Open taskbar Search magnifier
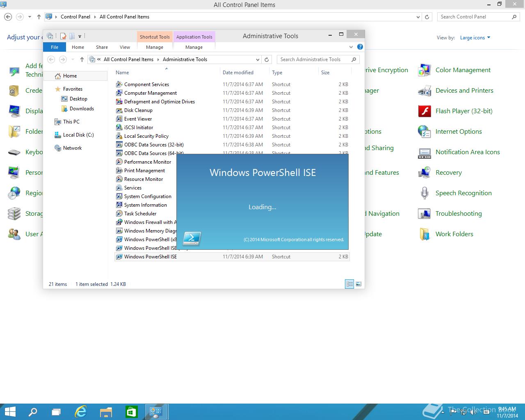This screenshot has width=525, height=420. 33,412
